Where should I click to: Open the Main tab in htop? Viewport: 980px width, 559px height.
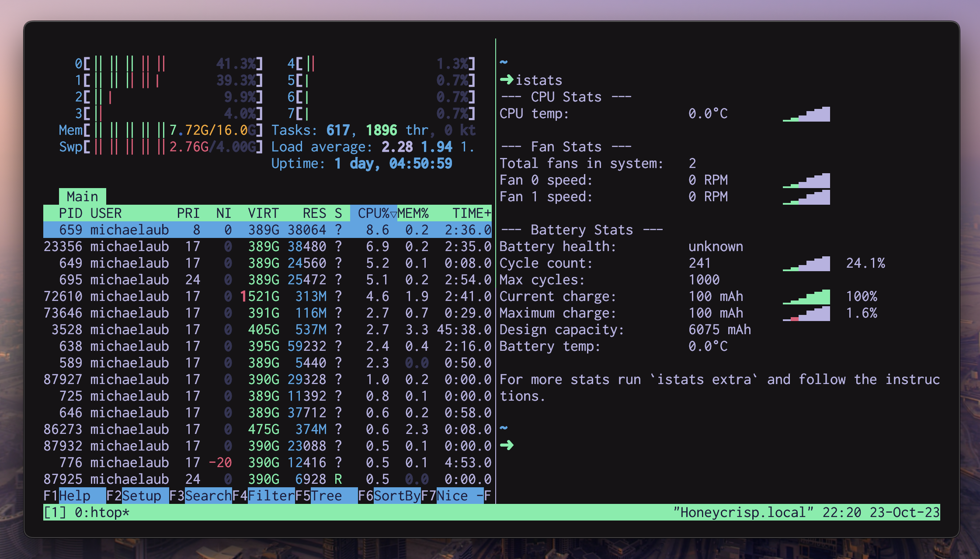point(82,196)
